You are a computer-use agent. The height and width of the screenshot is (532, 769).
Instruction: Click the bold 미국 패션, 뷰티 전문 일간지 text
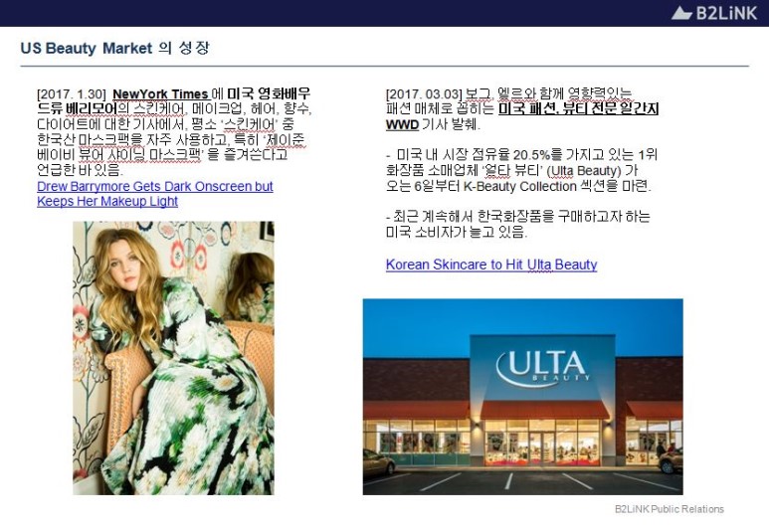(578, 109)
